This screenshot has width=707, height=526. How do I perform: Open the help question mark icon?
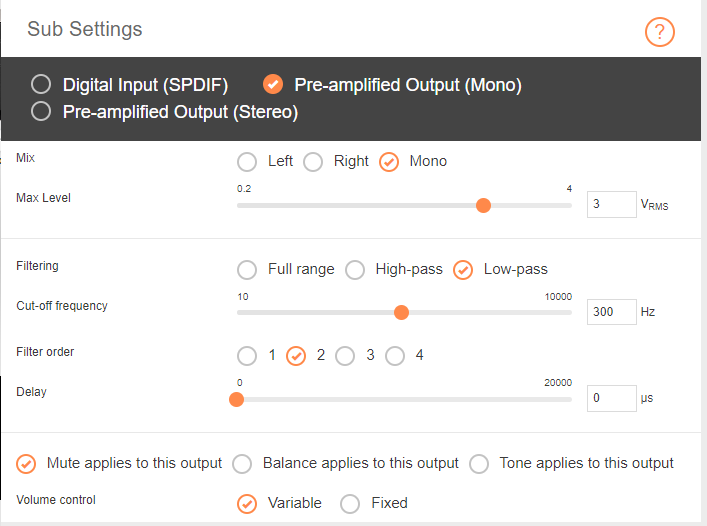pos(659,32)
